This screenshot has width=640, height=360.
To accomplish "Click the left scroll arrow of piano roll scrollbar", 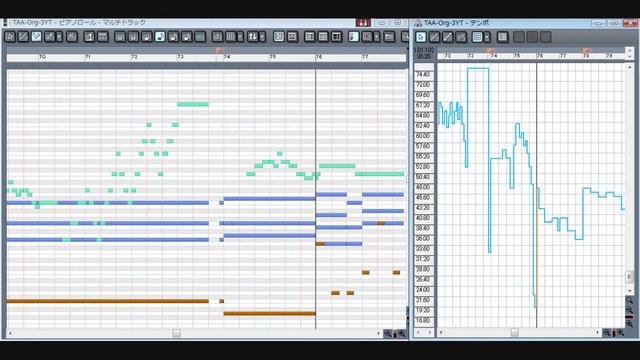I will (10, 333).
